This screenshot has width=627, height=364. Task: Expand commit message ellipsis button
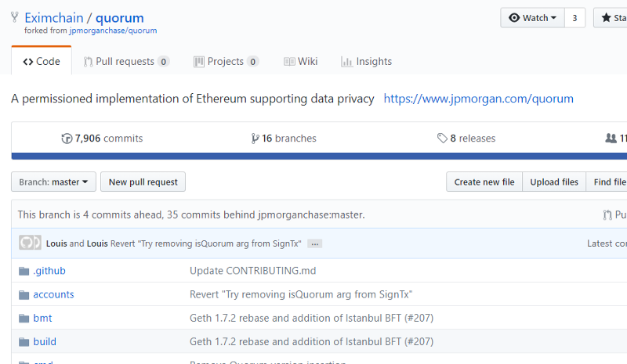315,244
